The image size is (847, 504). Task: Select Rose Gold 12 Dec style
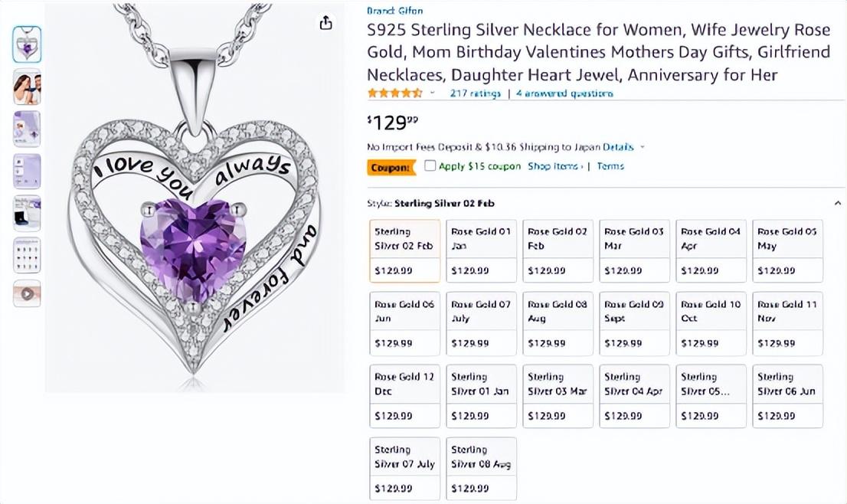[x=404, y=395]
